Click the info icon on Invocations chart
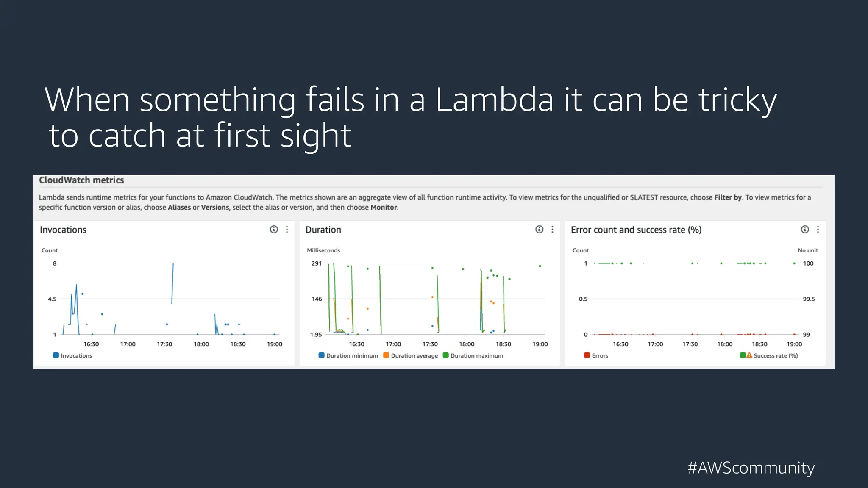868x488 pixels. 274,230
